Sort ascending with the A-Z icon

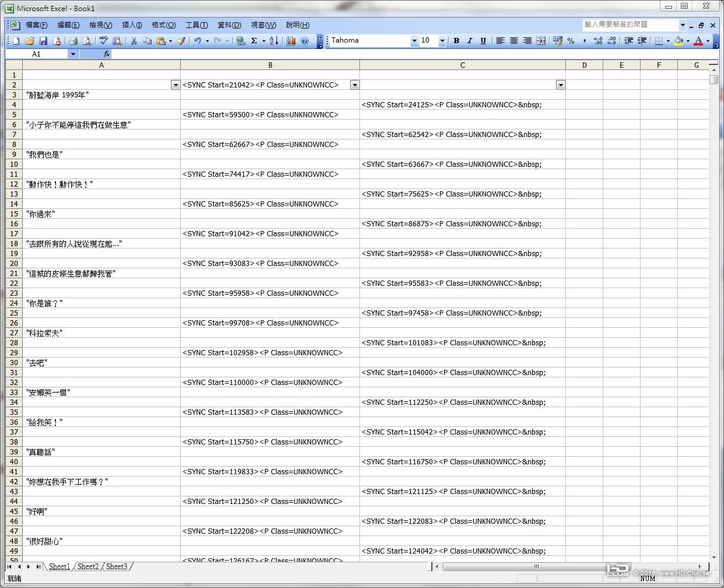274,41
